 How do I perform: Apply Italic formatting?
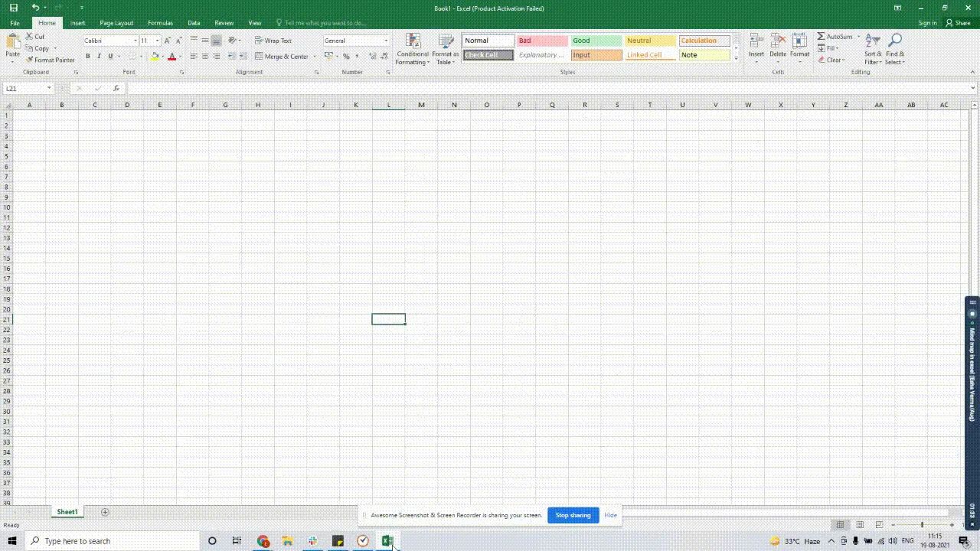99,56
